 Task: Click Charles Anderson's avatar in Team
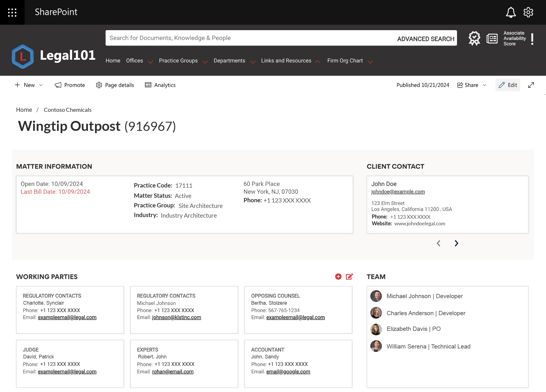pyautogui.click(x=376, y=313)
